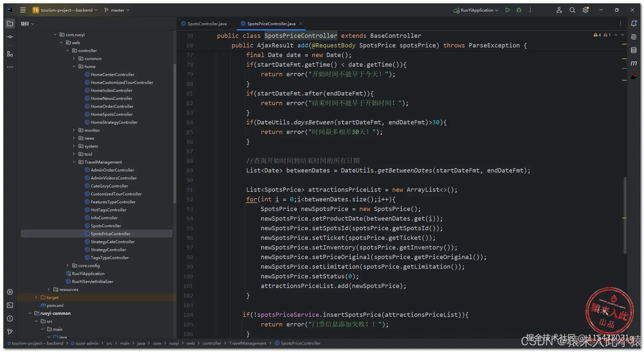
Task: Open editor tab options menu
Action: coord(620,24)
